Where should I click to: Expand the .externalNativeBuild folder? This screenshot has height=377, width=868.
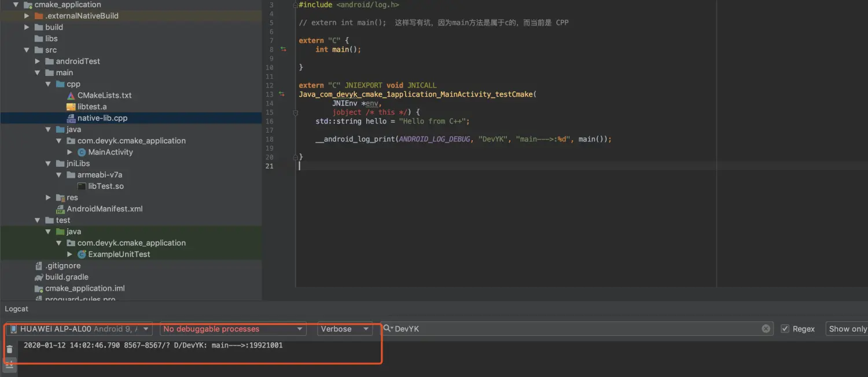point(27,16)
